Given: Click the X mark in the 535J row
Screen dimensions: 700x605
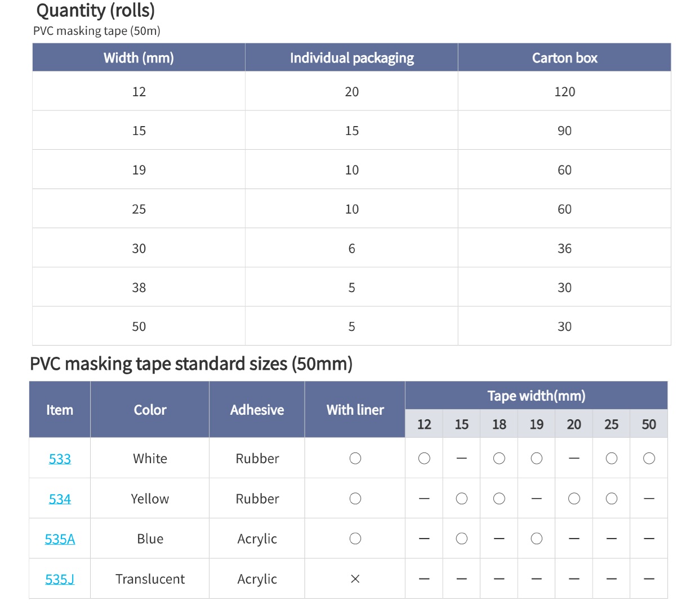Looking at the screenshot, I should (355, 579).
